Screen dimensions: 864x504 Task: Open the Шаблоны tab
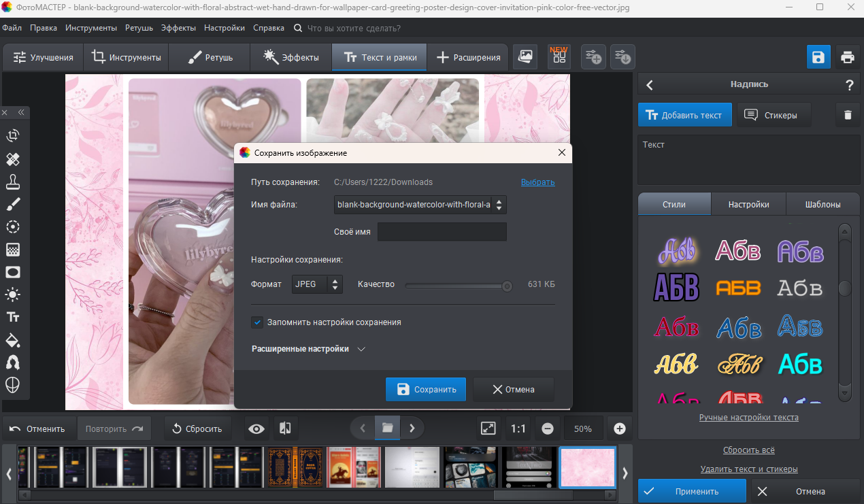[823, 204]
